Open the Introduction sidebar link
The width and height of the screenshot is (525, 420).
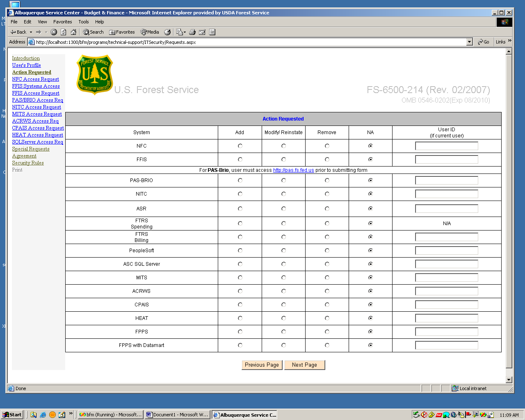[x=26, y=58]
